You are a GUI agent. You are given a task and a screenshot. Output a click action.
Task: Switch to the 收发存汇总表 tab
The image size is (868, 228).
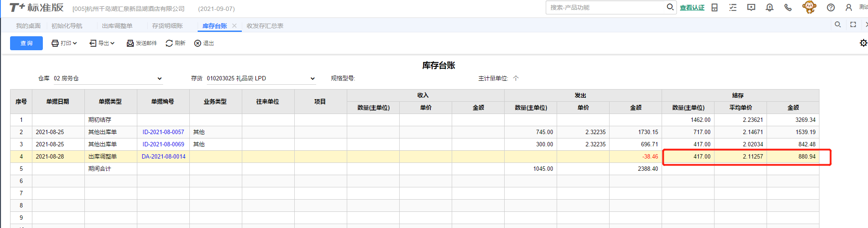[265, 26]
